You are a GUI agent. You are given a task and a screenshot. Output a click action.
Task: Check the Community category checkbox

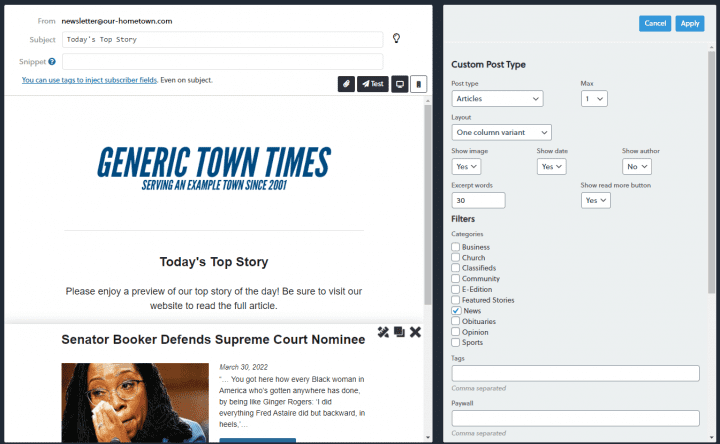coord(456,279)
